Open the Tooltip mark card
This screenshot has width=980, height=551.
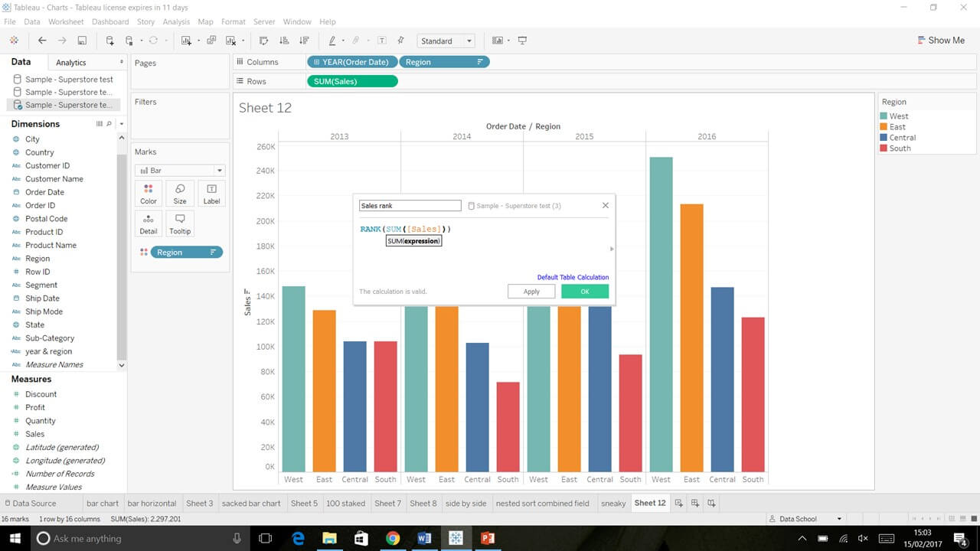point(179,223)
